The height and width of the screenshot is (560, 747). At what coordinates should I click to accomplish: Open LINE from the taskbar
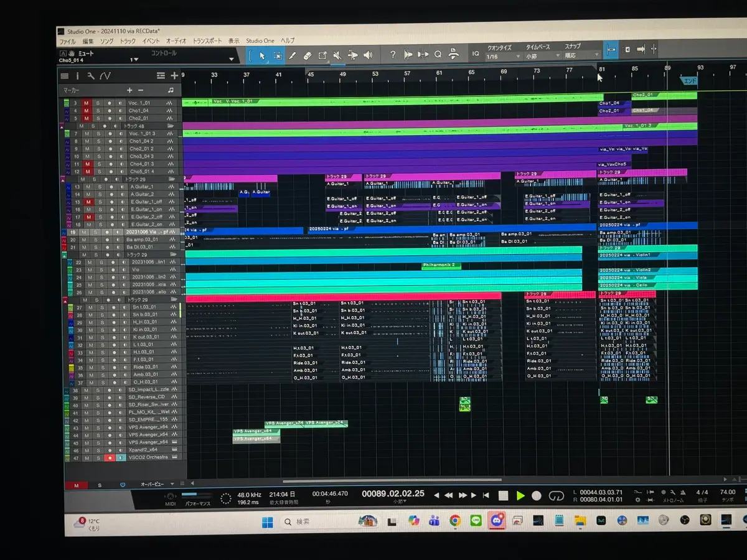tap(476, 521)
